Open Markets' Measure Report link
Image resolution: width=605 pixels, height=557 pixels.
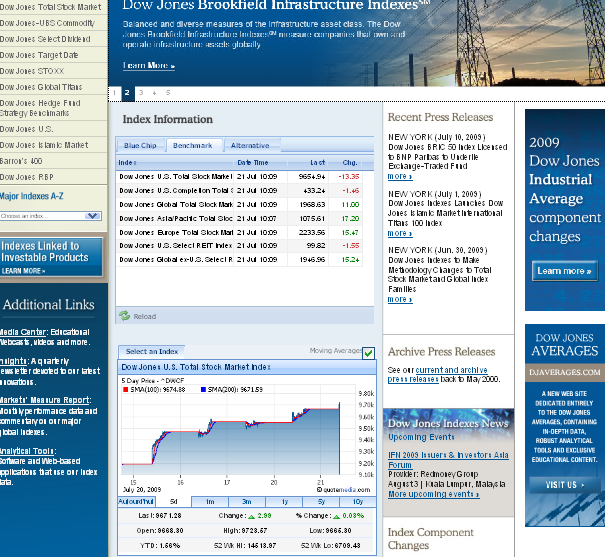click(45, 400)
